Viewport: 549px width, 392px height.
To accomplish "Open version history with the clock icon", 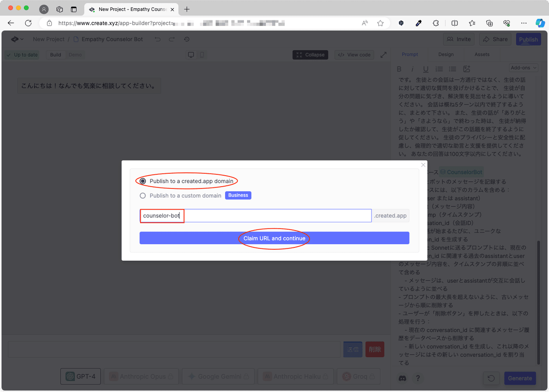I will tap(186, 39).
